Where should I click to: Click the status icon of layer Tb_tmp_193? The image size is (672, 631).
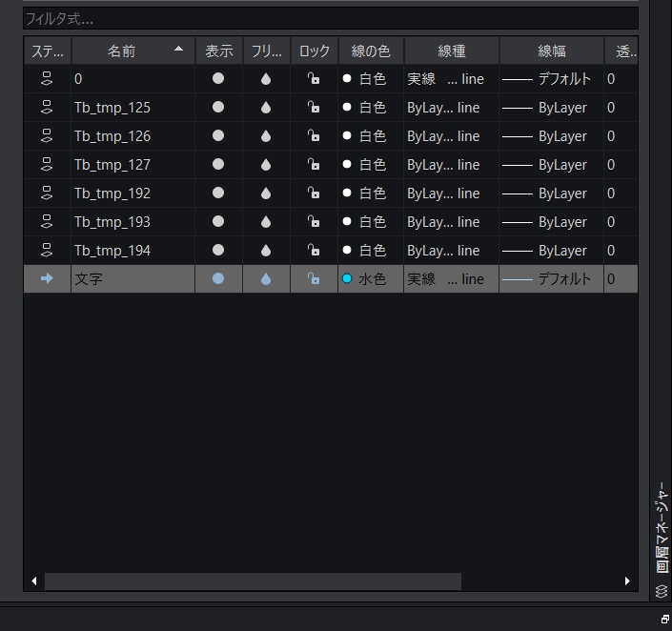click(47, 222)
